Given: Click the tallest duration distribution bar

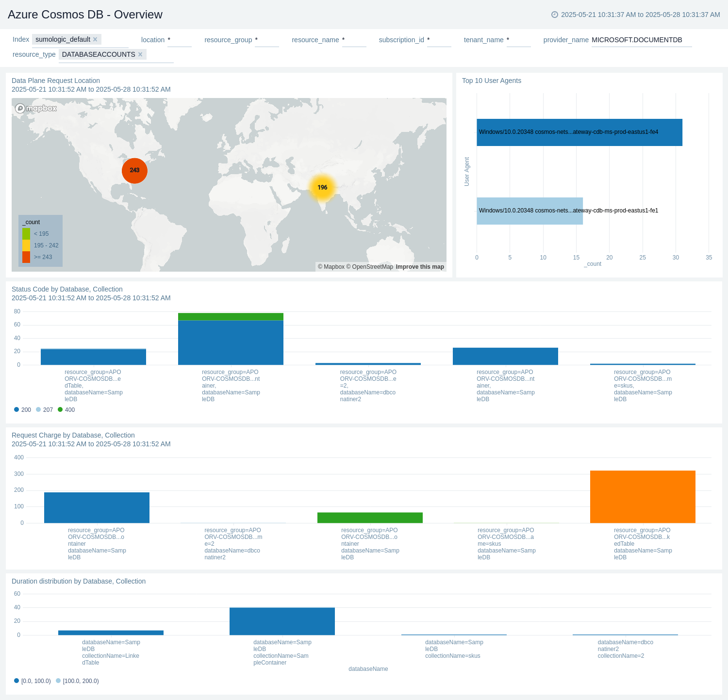Looking at the screenshot, I should pyautogui.click(x=282, y=621).
